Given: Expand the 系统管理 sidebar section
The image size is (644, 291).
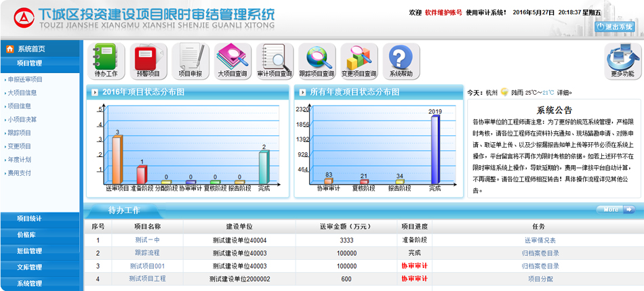Looking at the screenshot, I should tap(29, 284).
